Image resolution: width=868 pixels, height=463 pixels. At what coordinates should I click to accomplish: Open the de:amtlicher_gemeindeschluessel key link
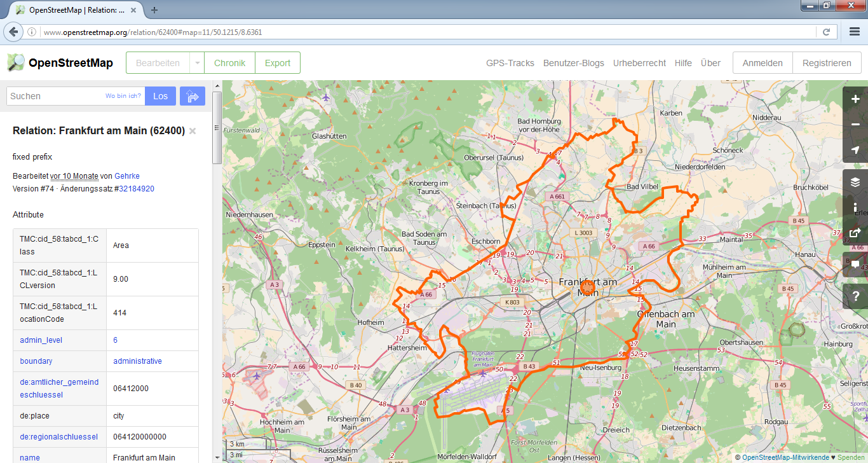coord(59,389)
